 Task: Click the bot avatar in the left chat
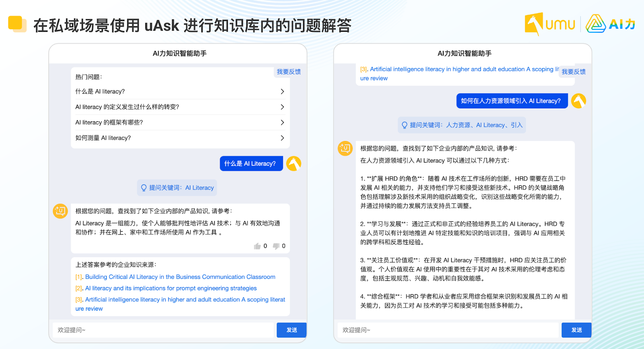click(60, 211)
